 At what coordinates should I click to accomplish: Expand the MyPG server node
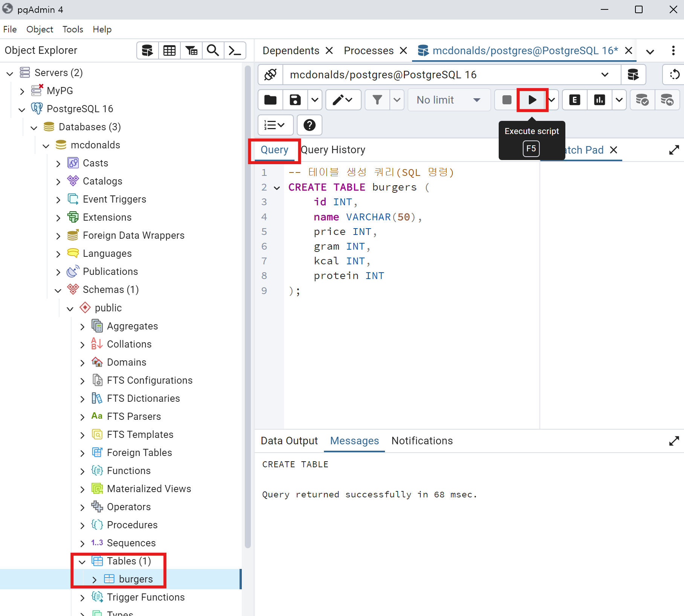click(x=22, y=91)
